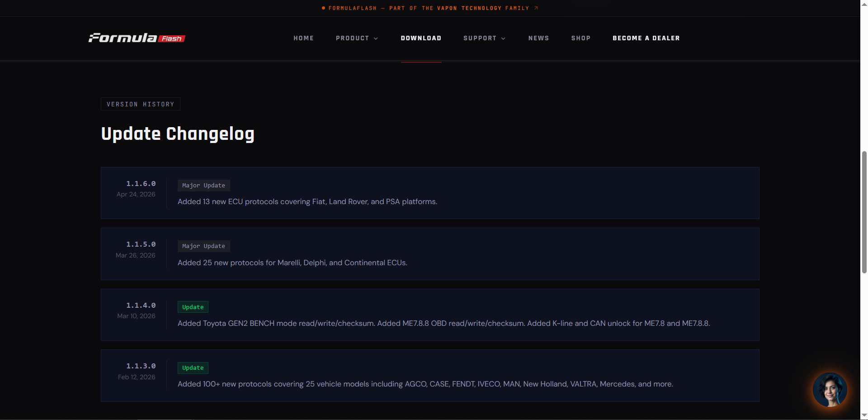Open the Vapon Technology Family banner link
Viewport: 868px width, 420px height.
pyautogui.click(x=429, y=8)
